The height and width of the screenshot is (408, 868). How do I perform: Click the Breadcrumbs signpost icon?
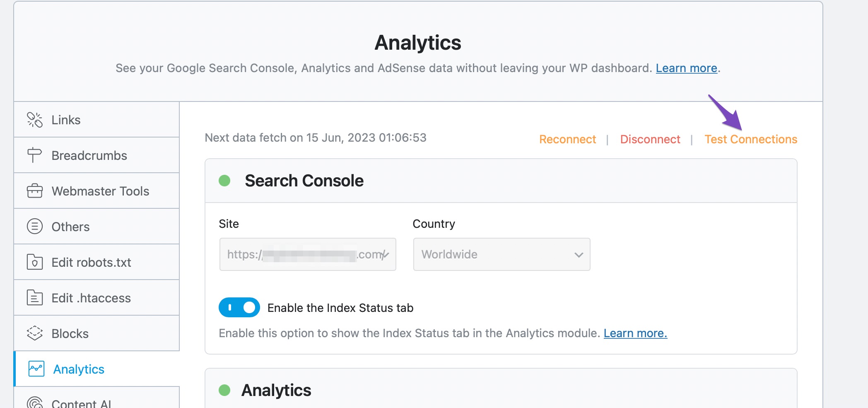pyautogui.click(x=34, y=155)
